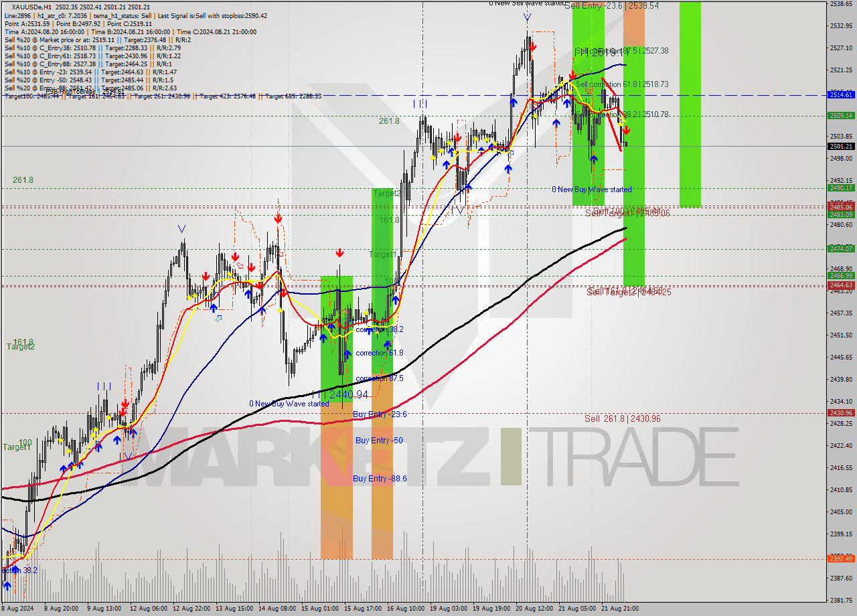
Task: Click the '20 Aug 12:00' time axis label
Action: 534,609
